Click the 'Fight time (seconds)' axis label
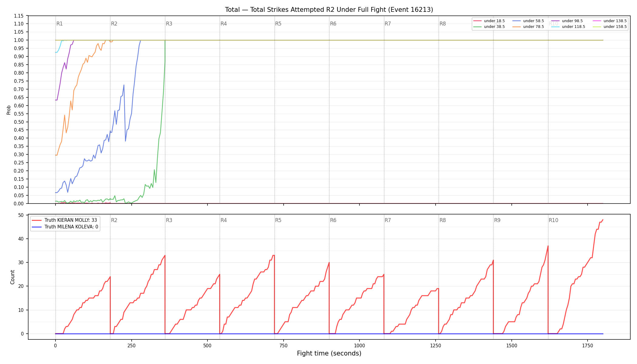 tap(329, 353)
